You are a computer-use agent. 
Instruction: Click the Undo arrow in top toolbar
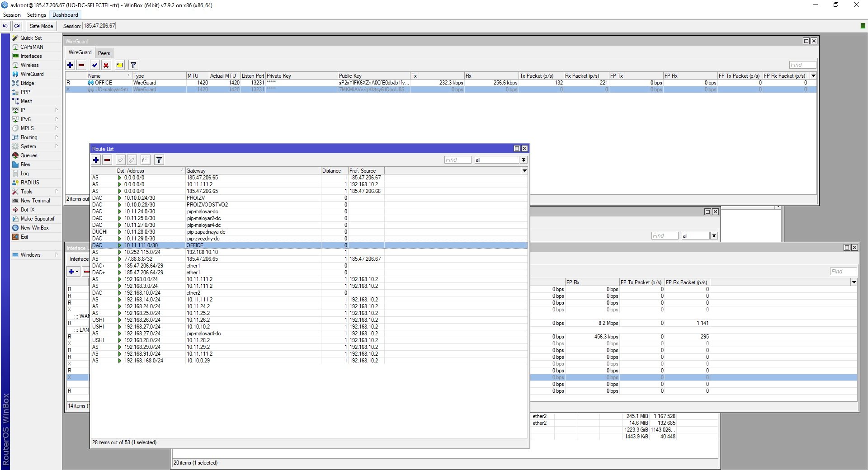[5, 26]
